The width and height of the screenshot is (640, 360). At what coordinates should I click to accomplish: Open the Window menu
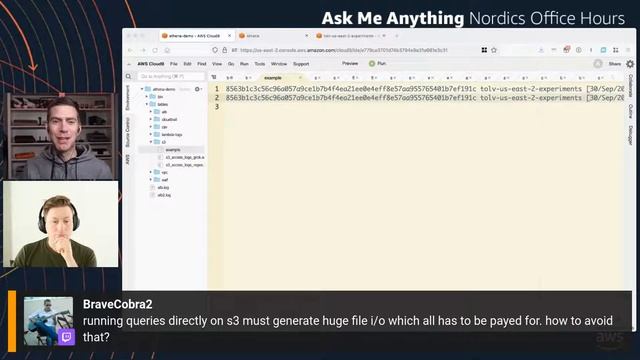pyautogui.click(x=279, y=64)
